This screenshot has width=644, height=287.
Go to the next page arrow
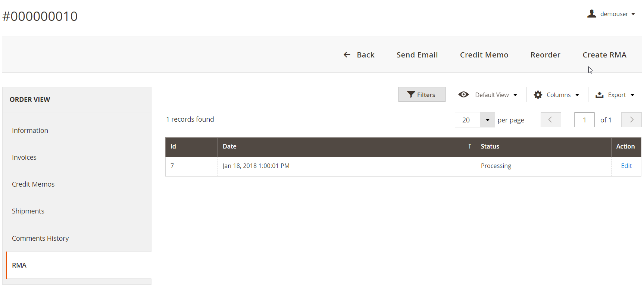click(x=631, y=120)
